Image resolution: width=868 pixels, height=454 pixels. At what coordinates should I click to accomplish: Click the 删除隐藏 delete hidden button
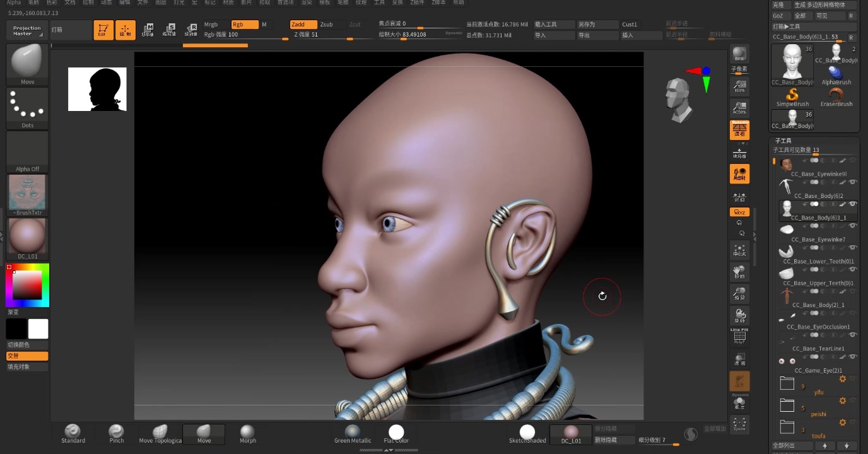point(614,440)
